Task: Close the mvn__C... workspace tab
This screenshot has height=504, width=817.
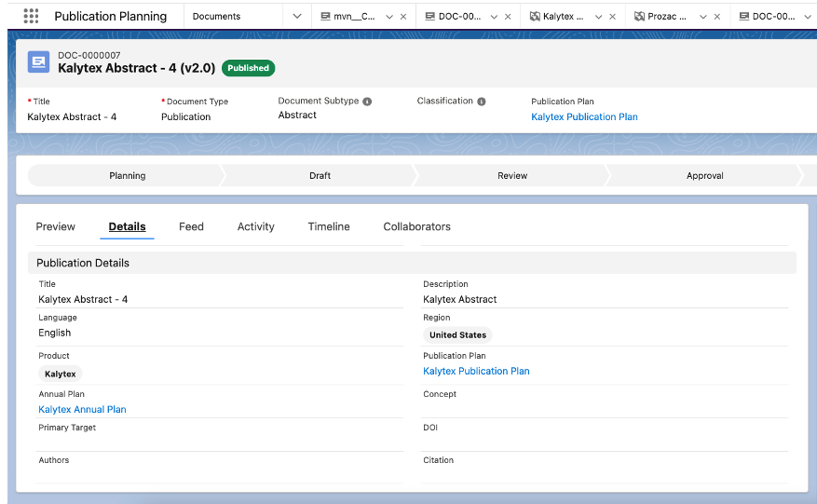Action: 402,17
